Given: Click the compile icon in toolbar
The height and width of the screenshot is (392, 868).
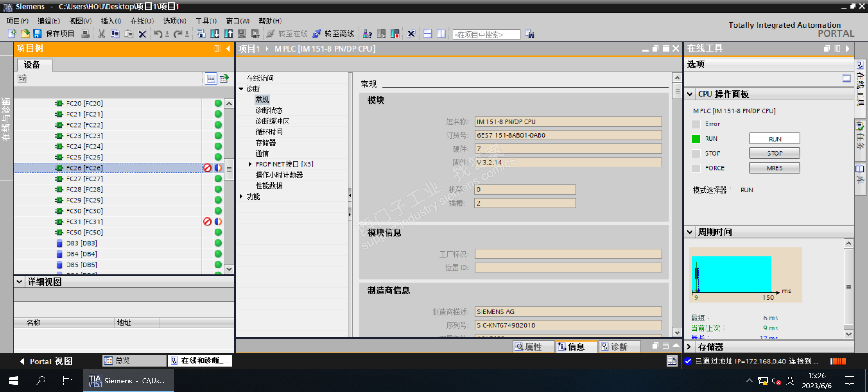Looking at the screenshot, I should [201, 34].
